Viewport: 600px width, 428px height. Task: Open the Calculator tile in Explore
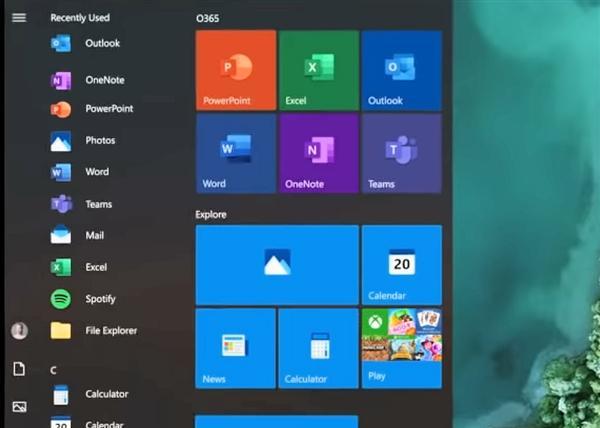(x=318, y=348)
